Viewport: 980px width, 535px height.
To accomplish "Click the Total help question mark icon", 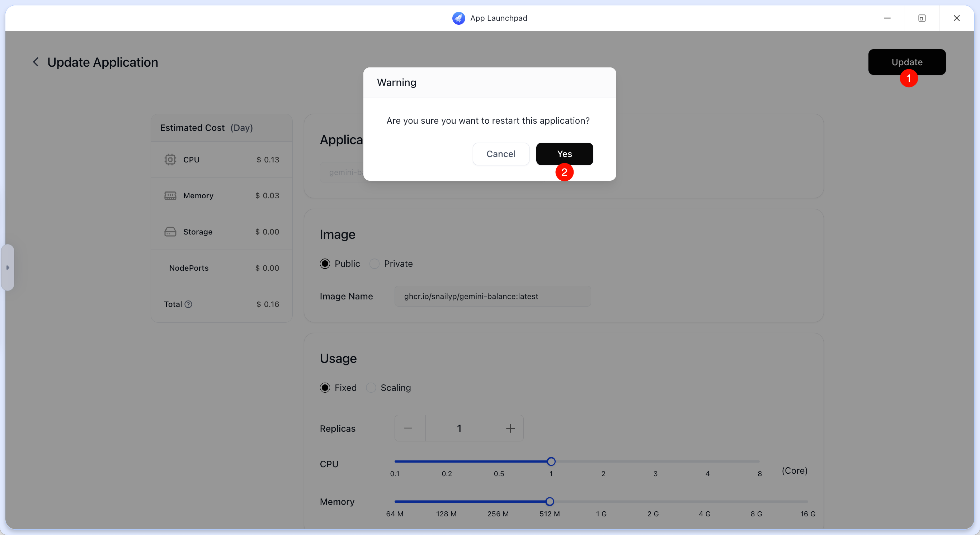I will (188, 304).
